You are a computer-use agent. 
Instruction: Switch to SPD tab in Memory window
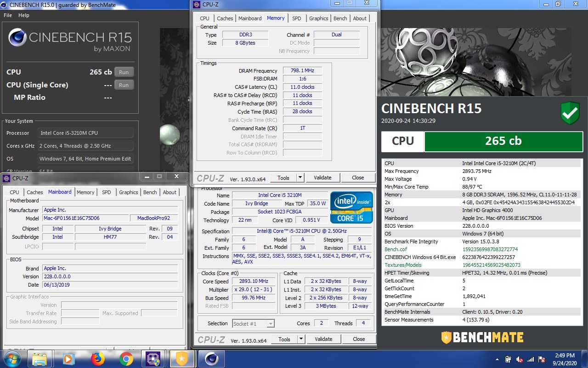297,18
